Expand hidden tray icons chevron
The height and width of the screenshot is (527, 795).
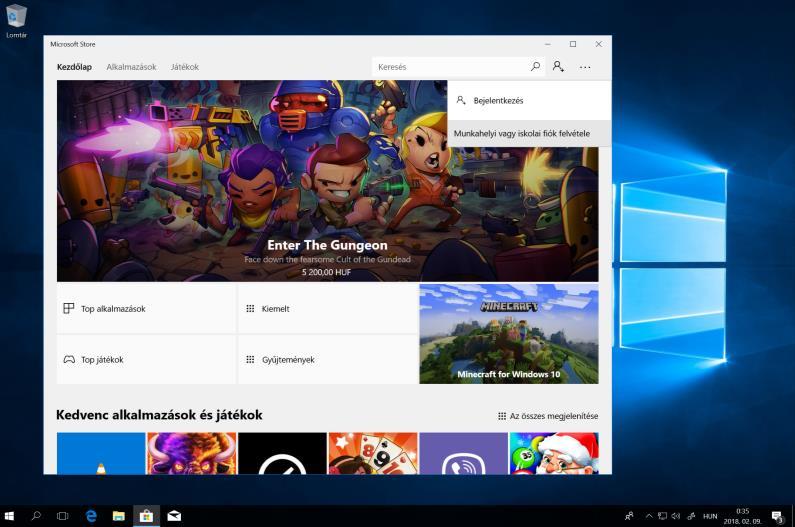click(x=648, y=516)
